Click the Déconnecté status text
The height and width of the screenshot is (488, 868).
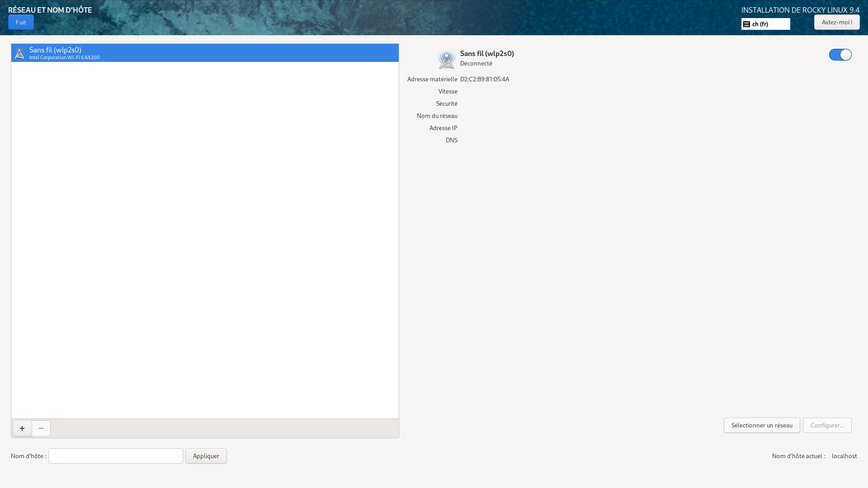pos(476,63)
